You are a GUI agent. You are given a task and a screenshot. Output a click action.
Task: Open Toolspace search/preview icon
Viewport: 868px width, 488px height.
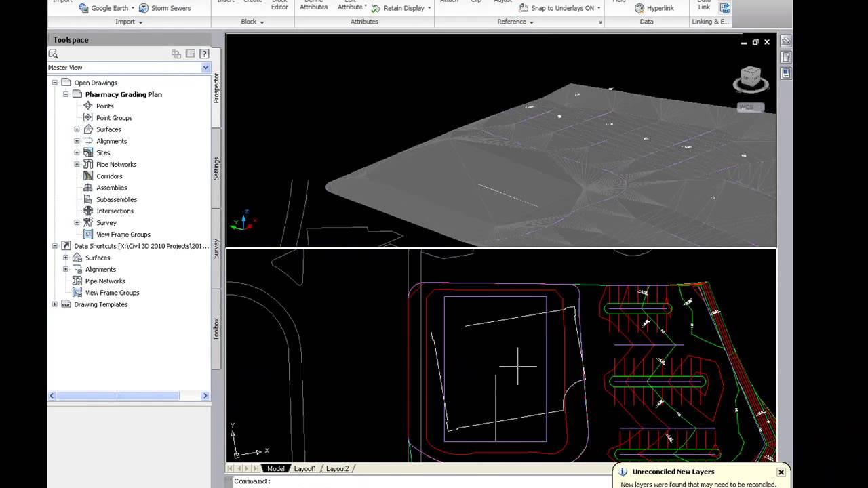coord(54,54)
